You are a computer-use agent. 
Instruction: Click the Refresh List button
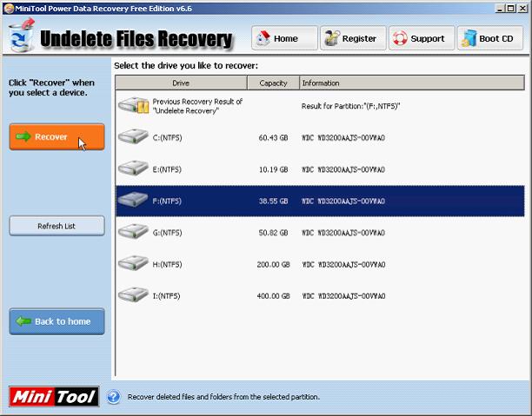(57, 226)
